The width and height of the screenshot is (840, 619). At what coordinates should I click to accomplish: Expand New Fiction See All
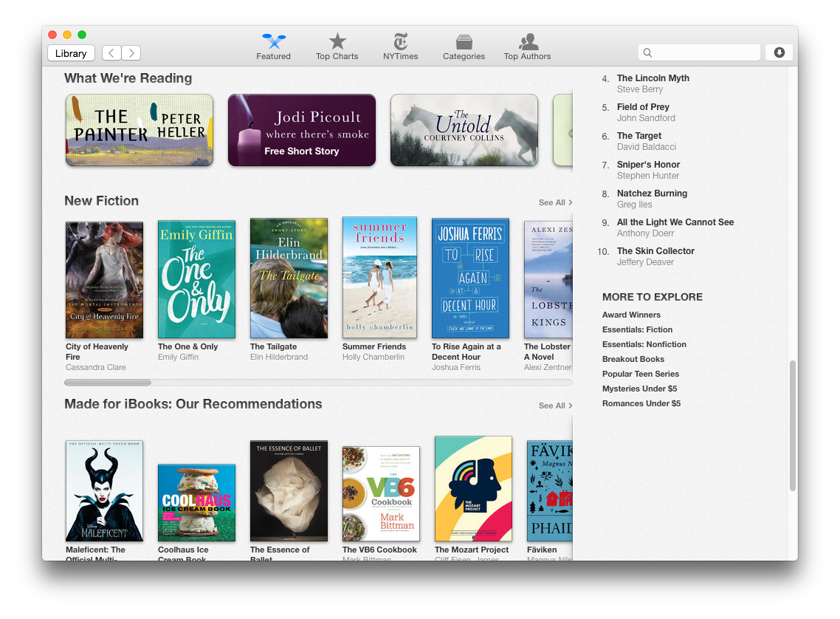coord(556,202)
